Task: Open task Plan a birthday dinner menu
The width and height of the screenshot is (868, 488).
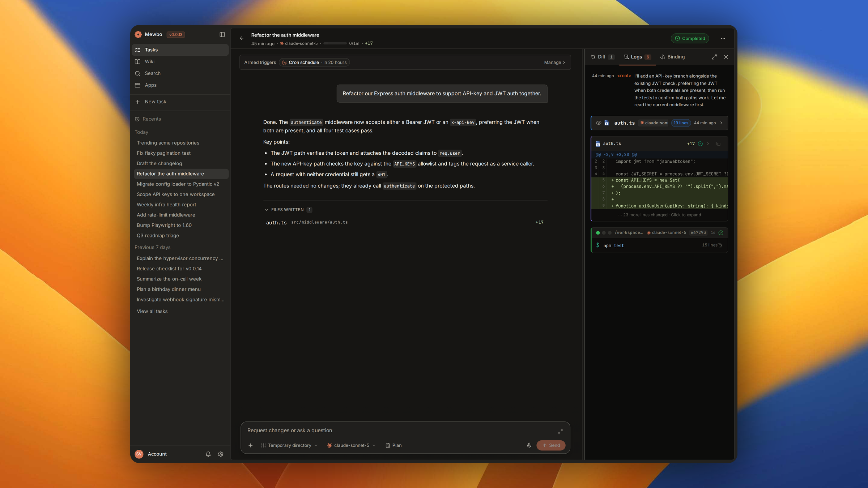Action: (181, 289)
